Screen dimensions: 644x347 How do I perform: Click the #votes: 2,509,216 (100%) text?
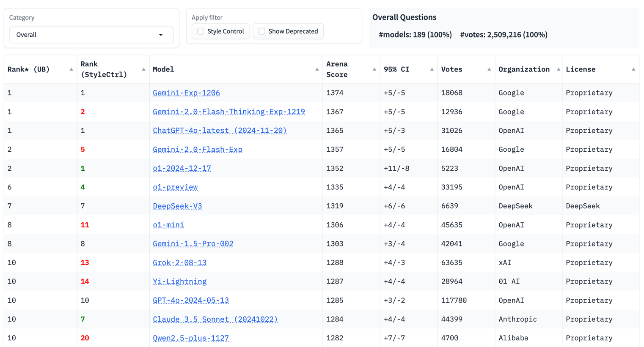click(x=504, y=35)
